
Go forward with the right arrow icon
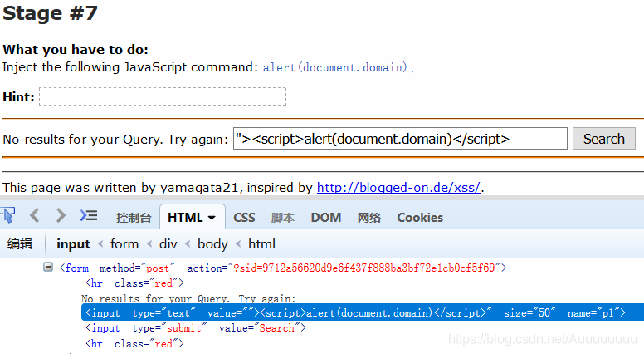61,215
